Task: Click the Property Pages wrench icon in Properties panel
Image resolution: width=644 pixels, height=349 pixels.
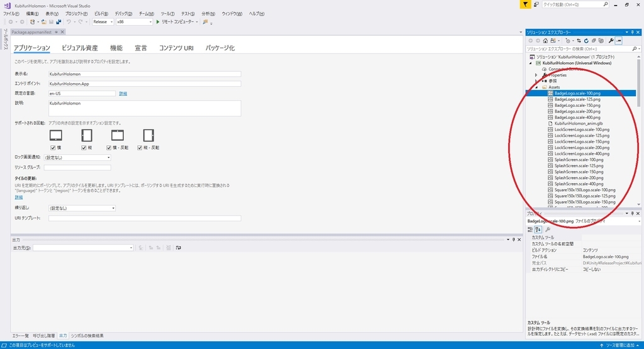Action: [x=548, y=230]
